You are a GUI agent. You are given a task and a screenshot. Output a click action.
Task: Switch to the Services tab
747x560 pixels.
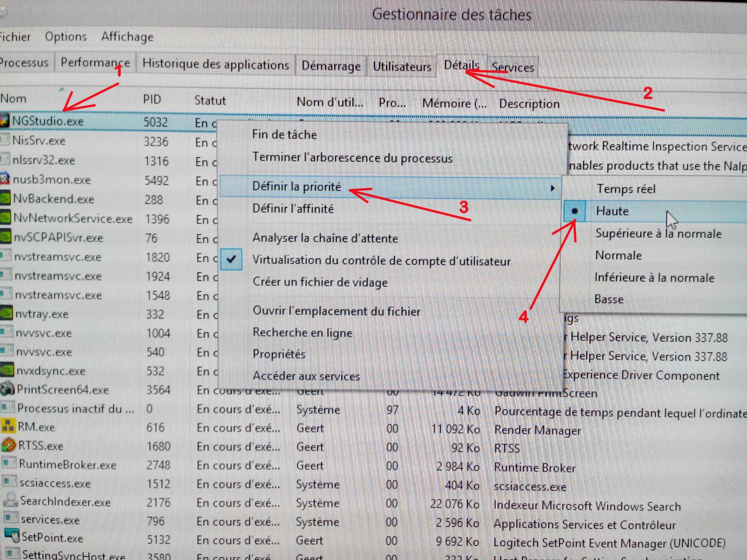click(x=513, y=67)
